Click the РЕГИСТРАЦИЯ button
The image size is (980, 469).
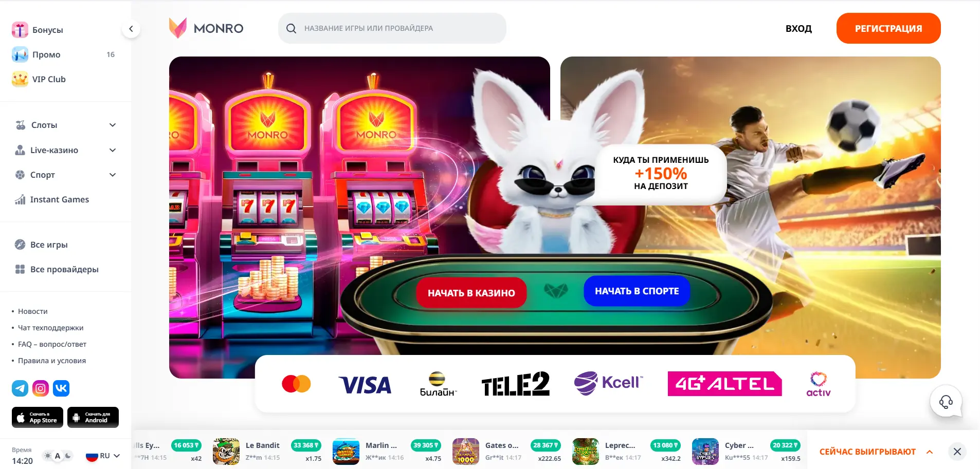pos(888,28)
